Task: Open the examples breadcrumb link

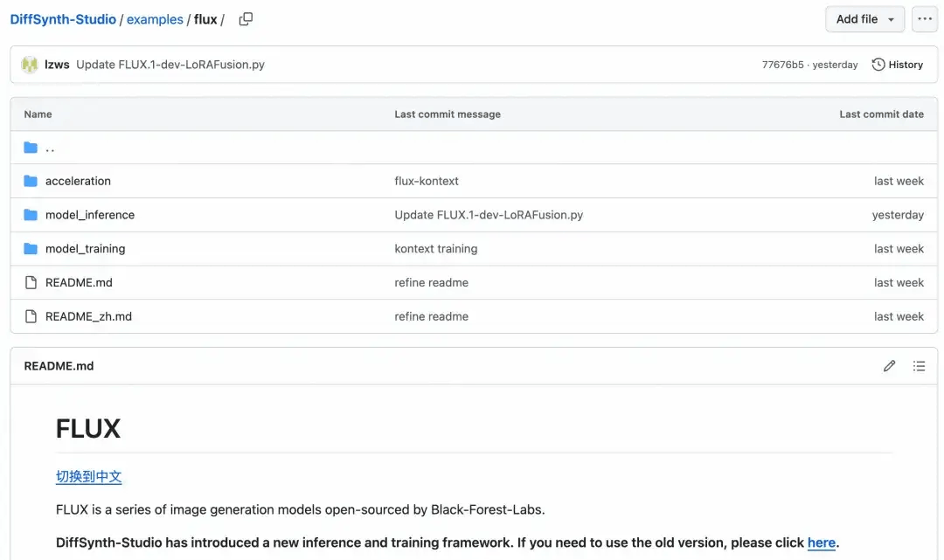Action: pyautogui.click(x=155, y=18)
